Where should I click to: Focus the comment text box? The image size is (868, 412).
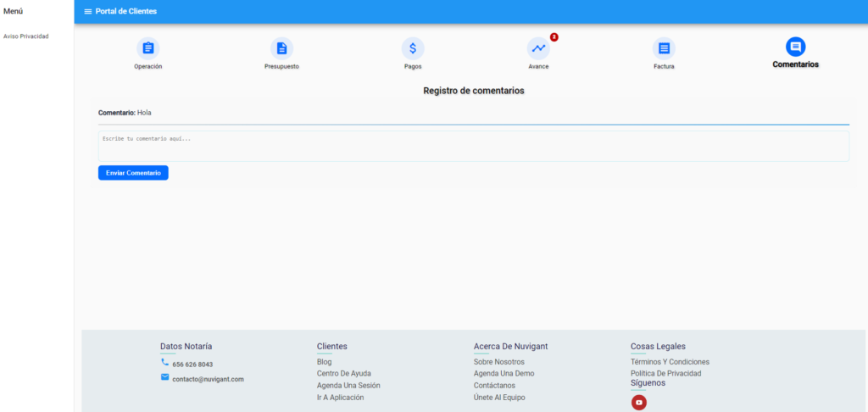click(x=474, y=146)
